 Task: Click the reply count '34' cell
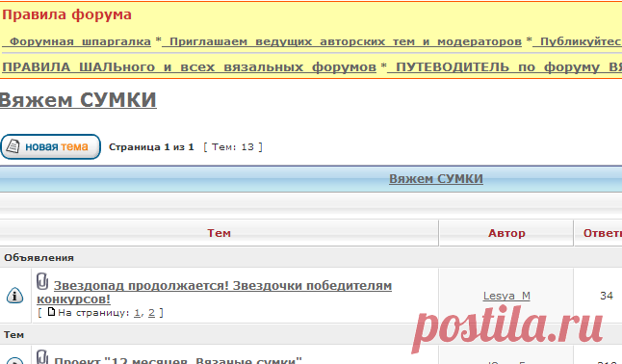[607, 296]
